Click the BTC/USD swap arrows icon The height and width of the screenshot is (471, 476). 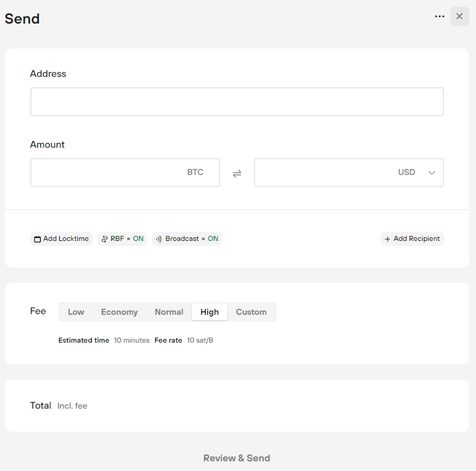237,173
